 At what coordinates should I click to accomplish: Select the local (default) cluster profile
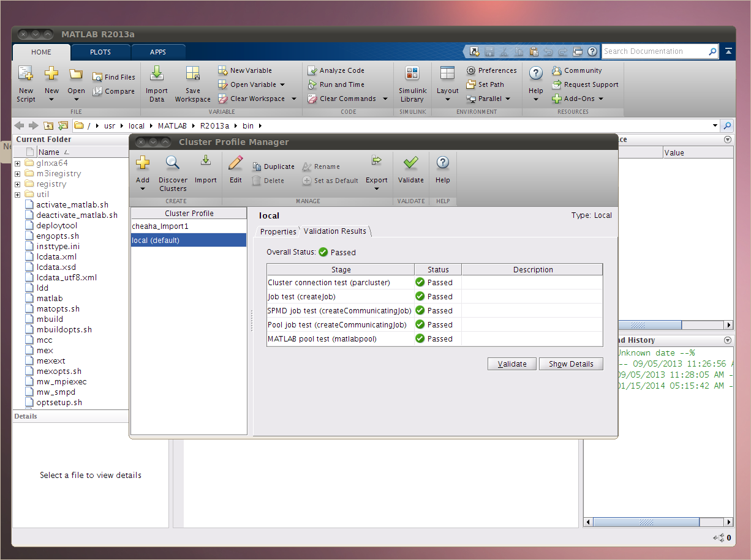tap(189, 241)
